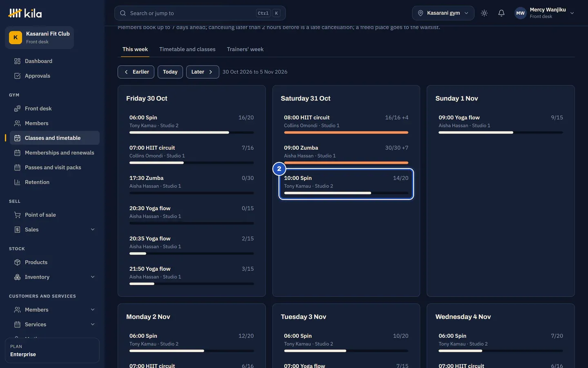Image resolution: width=588 pixels, height=368 pixels.
Task: Expand the Sales submenu
Action: (x=54, y=229)
